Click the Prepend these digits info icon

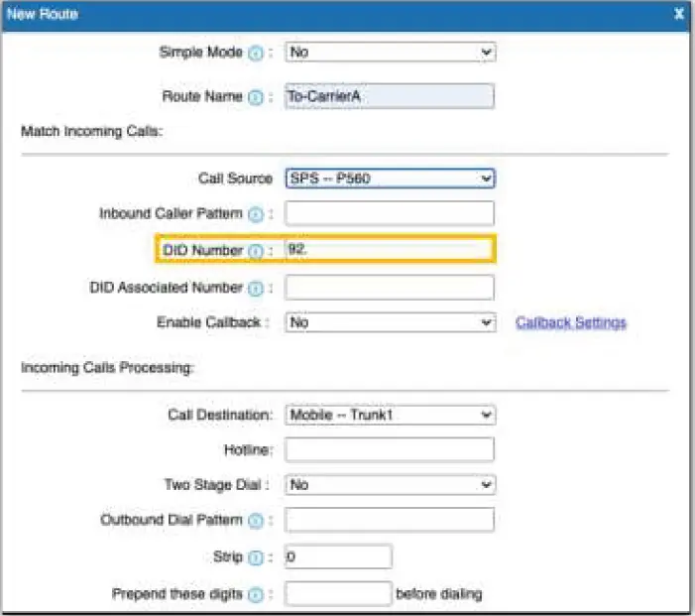256,595
